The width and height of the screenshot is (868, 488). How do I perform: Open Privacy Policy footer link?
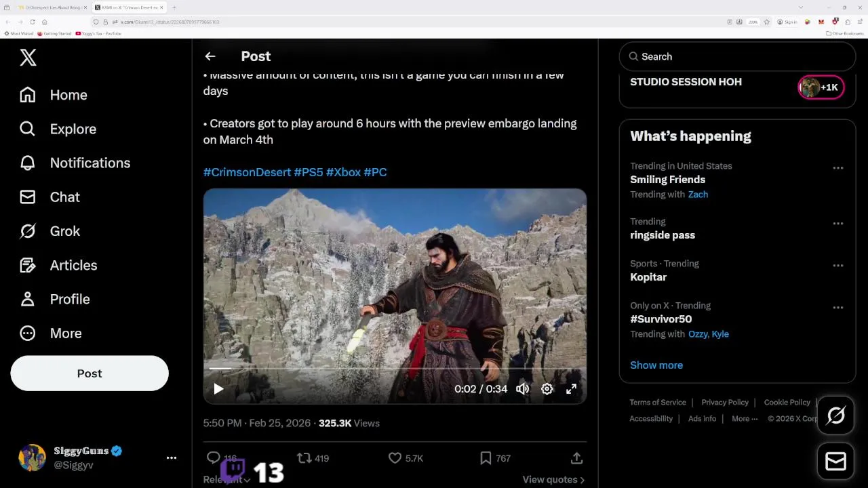[x=725, y=403]
